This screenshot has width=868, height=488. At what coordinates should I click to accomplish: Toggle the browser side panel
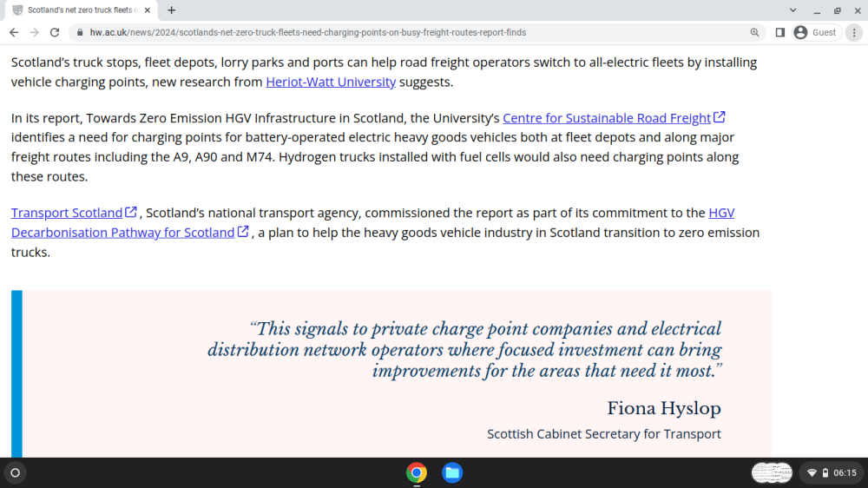(780, 33)
